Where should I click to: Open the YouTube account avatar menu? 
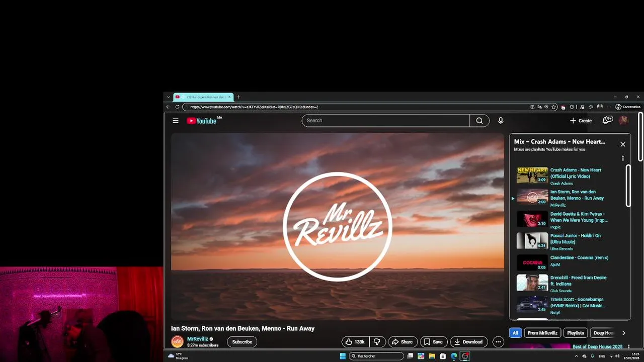(x=624, y=120)
